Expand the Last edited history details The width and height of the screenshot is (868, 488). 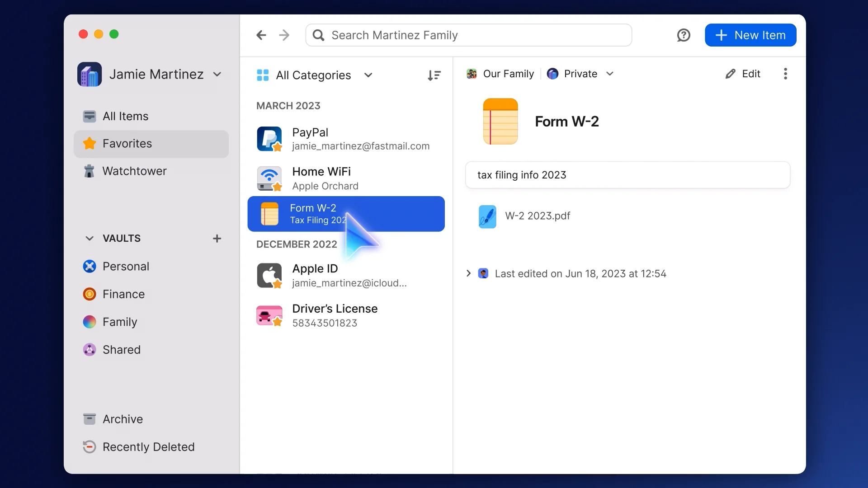tap(468, 273)
